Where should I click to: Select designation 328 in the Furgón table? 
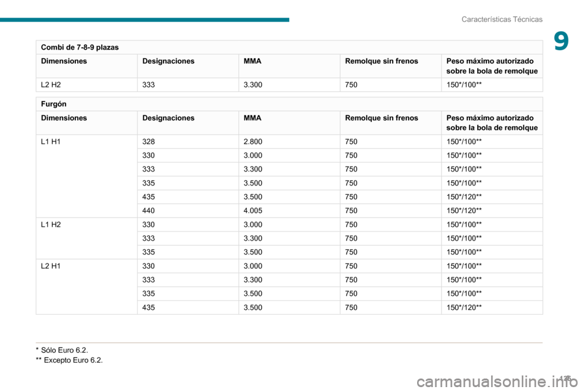[x=149, y=141]
